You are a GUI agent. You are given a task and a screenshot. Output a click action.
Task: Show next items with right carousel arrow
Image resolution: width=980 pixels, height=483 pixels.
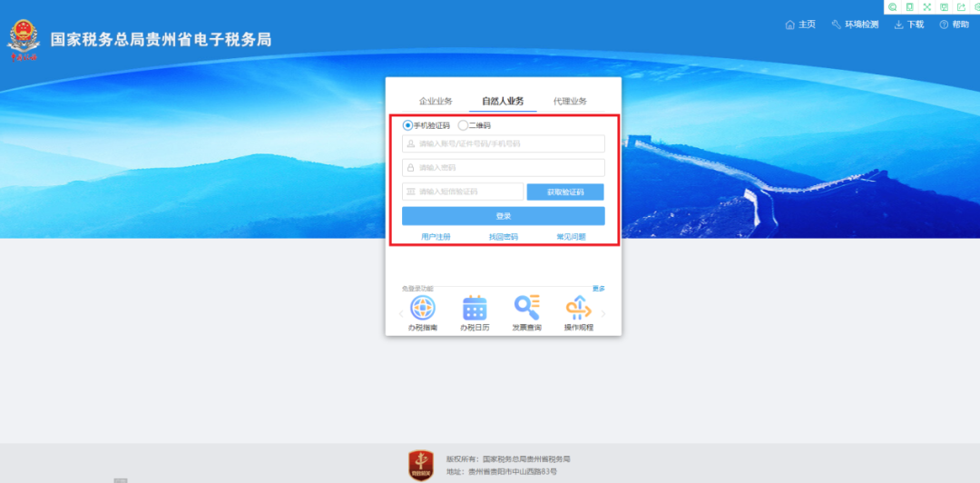click(x=603, y=313)
